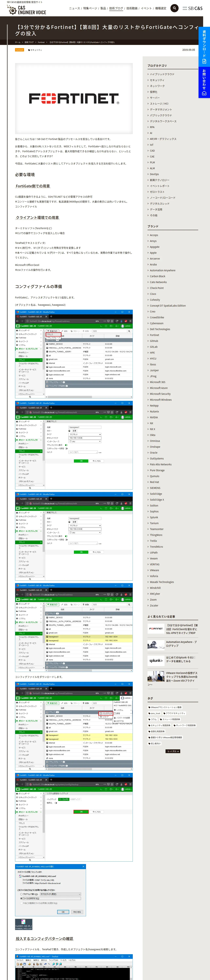Click the セキュリティ tag under the title
Image resolution: width=210 pixels, height=980 pixels.
pyautogui.click(x=35, y=50)
